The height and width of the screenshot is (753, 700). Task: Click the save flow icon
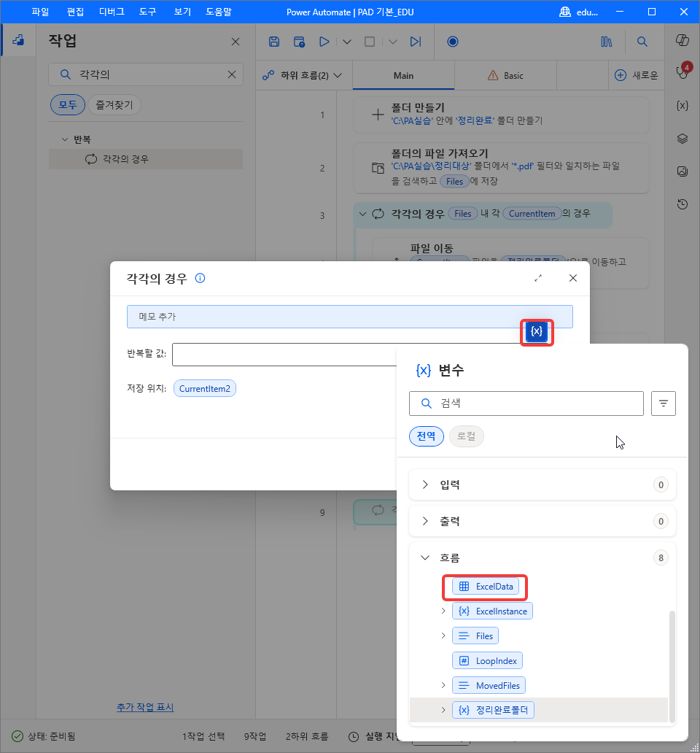coord(274,42)
